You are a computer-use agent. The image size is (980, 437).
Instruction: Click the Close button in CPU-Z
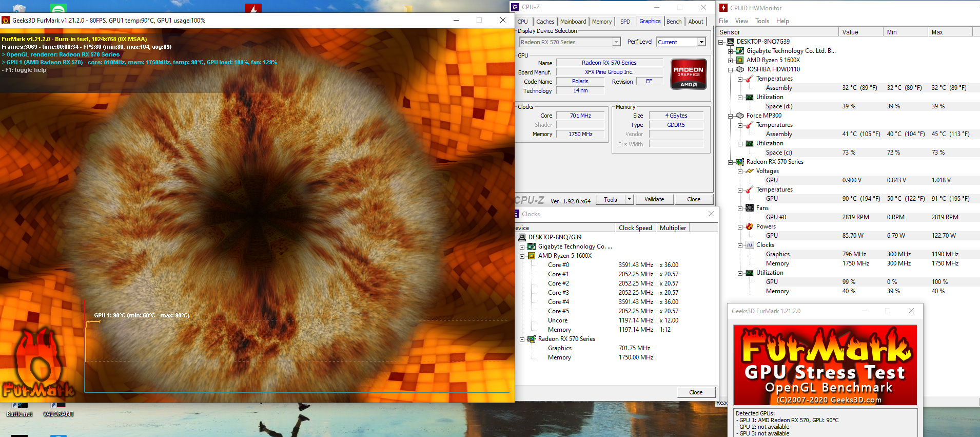[x=694, y=199]
